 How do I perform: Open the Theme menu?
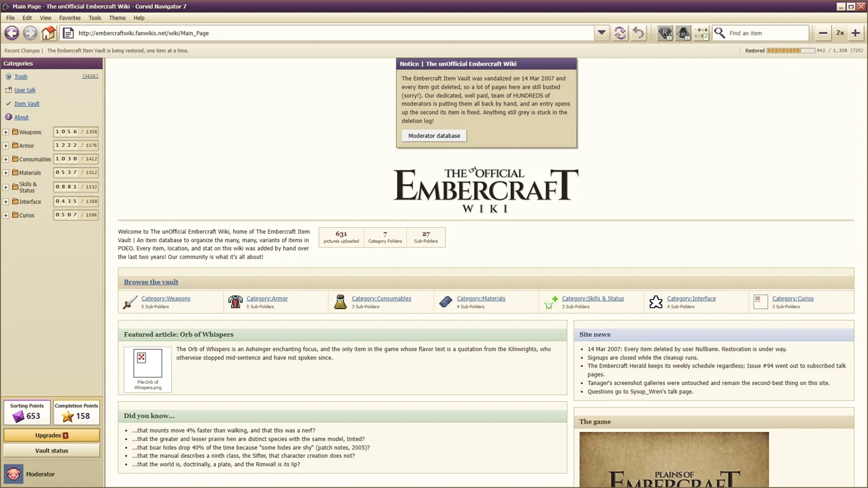click(117, 18)
